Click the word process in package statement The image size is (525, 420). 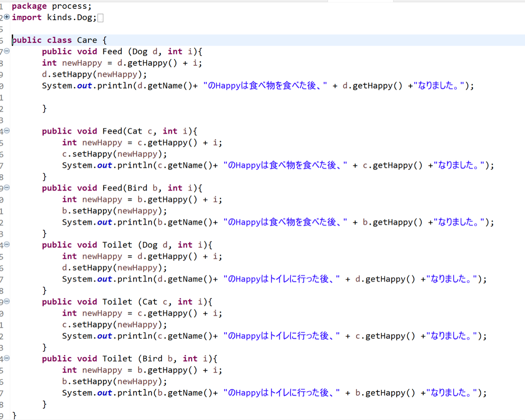[71, 6]
